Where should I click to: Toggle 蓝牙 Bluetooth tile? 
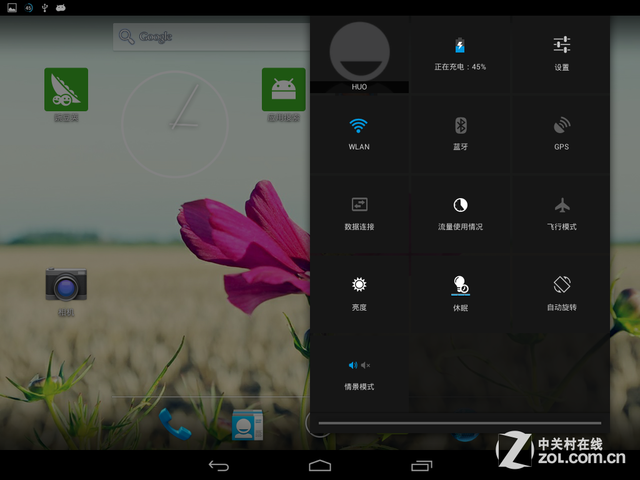460,132
